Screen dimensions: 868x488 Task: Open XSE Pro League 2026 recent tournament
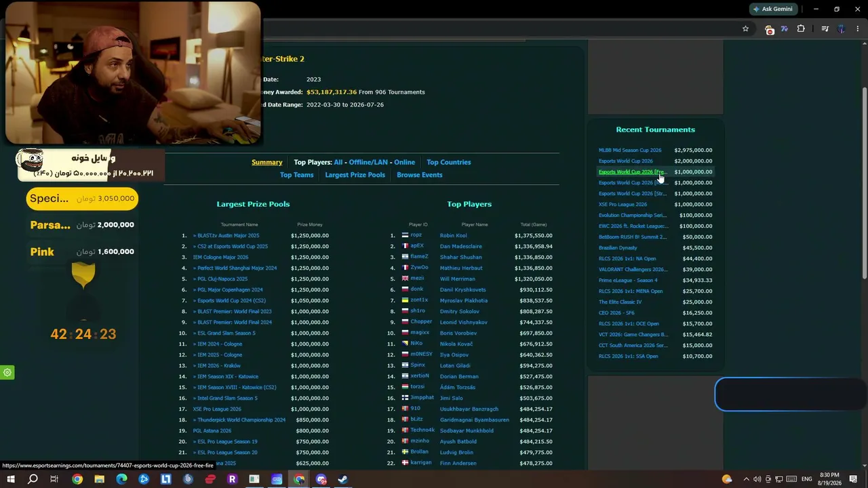623,205
